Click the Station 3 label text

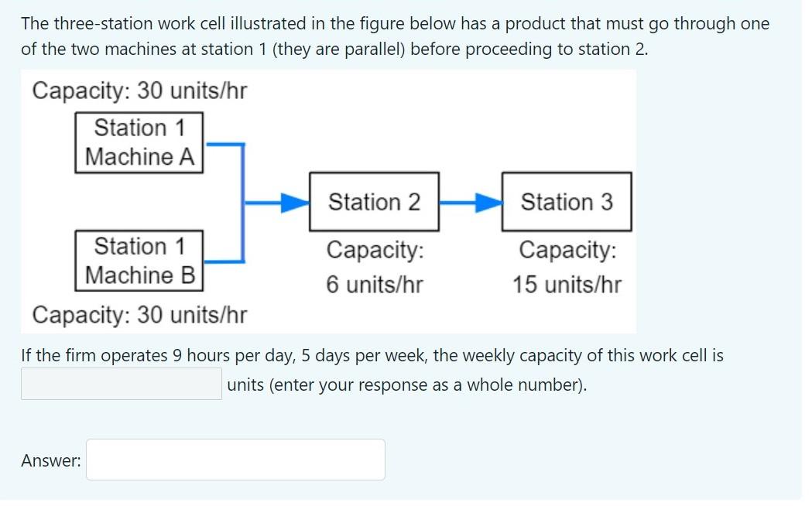(x=567, y=202)
